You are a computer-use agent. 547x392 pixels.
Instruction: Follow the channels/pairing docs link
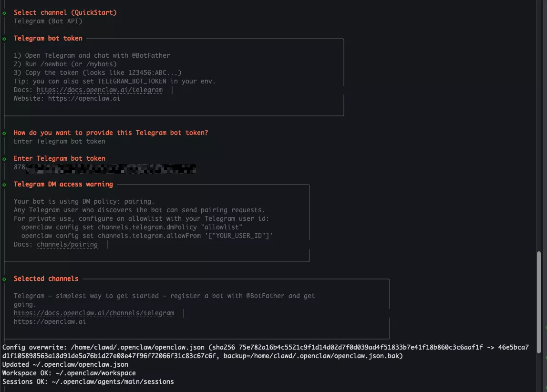pyautogui.click(x=67, y=245)
